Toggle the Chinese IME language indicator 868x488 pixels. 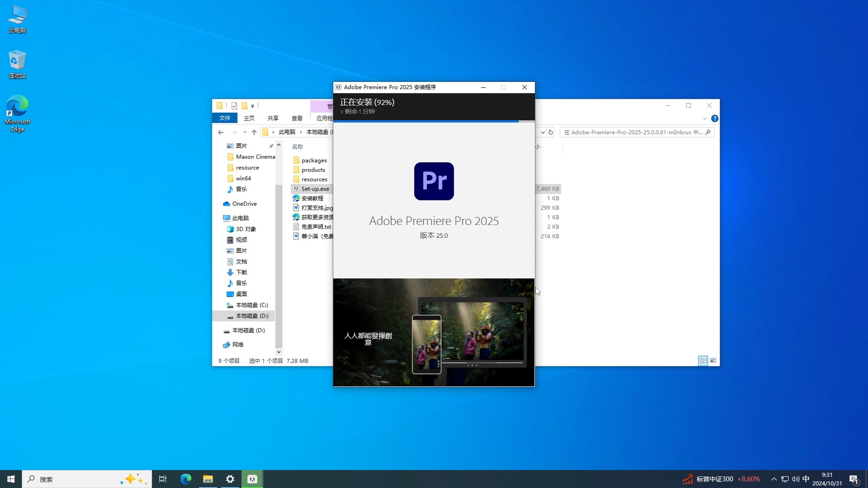806,479
